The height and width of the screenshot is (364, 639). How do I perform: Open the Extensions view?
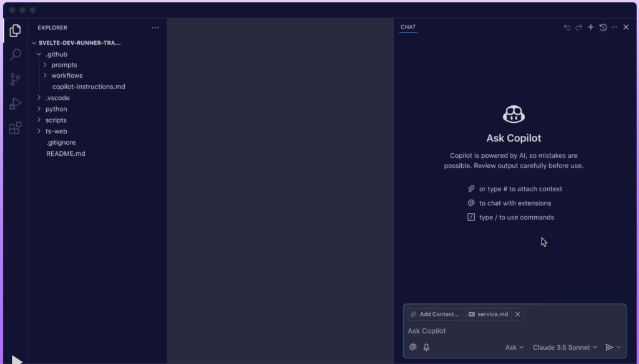click(15, 128)
